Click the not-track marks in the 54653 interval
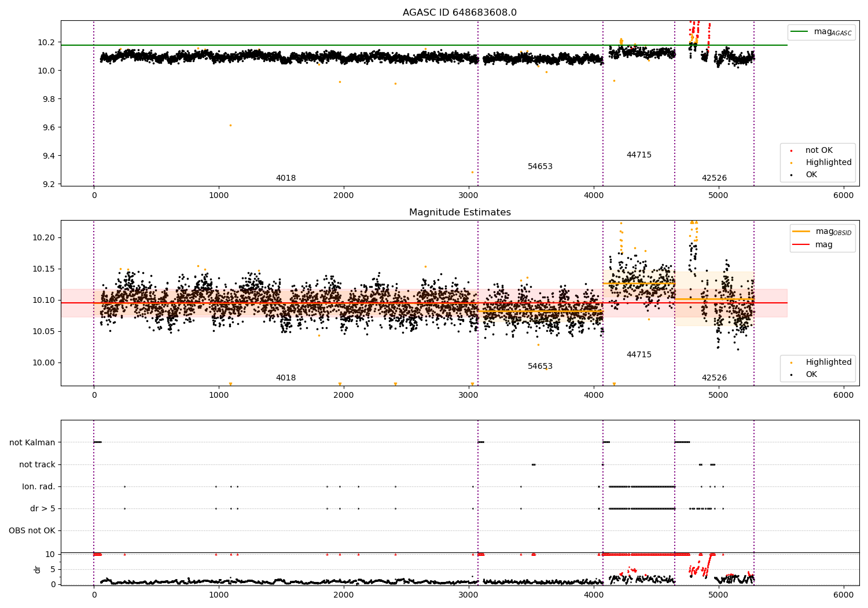The image size is (868, 608). (x=534, y=464)
